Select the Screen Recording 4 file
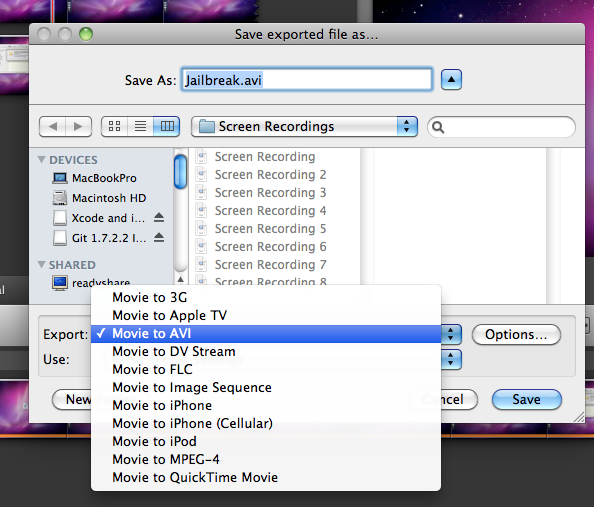Screen dimensions: 594x507 (x=270, y=211)
